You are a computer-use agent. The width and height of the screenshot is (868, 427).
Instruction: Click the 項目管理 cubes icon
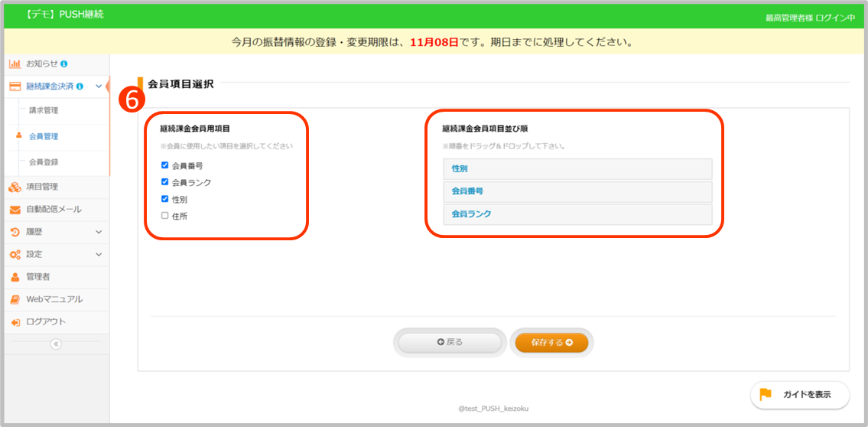(x=15, y=187)
